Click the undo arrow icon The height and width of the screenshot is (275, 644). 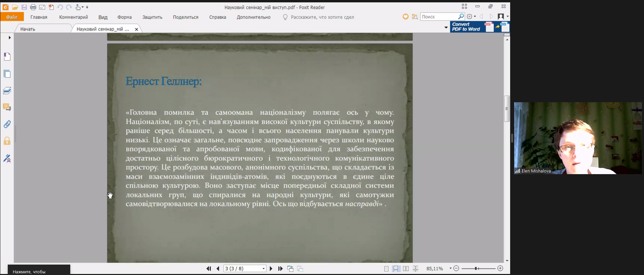pos(60,7)
